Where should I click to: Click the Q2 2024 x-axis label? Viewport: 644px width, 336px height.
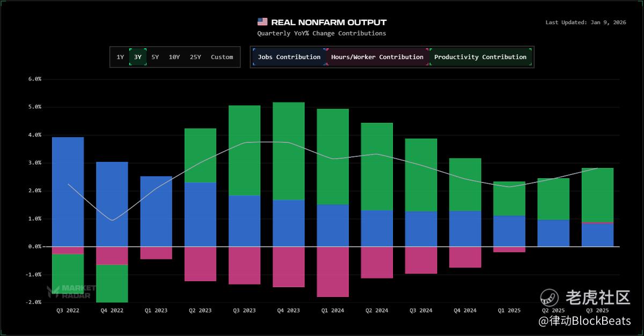377,310
